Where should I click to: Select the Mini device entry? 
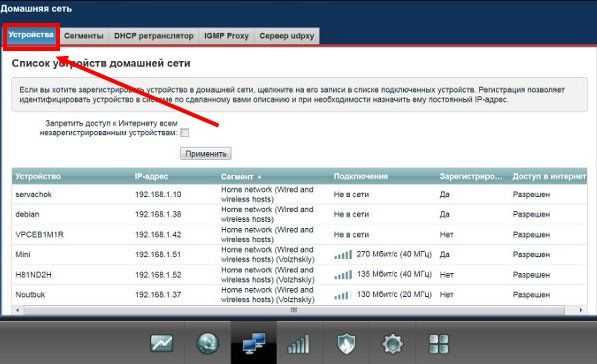23,254
